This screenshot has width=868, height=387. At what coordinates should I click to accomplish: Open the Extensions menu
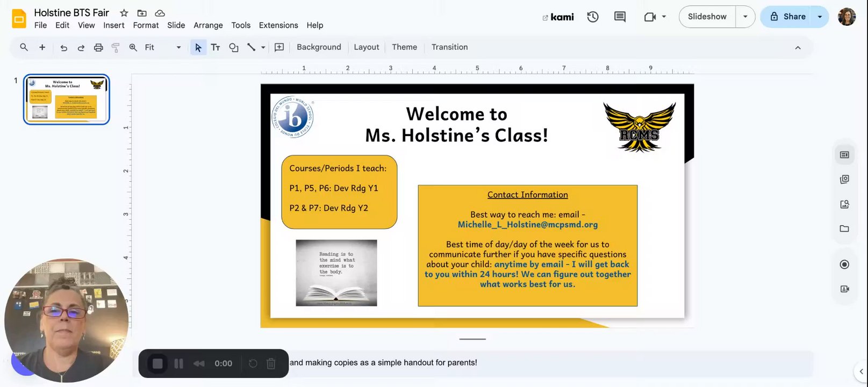(x=278, y=25)
